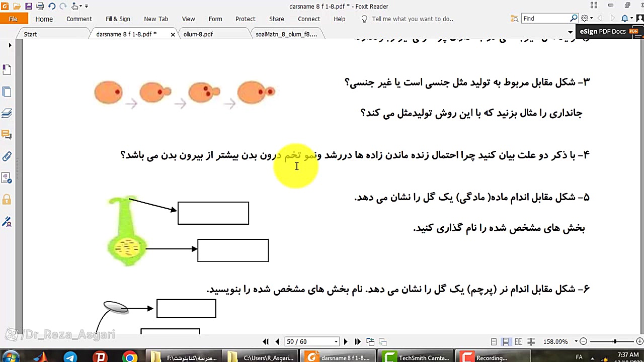The image size is (644, 362).
Task: Open the Security lock panel in sidebar
Action: click(x=7, y=200)
